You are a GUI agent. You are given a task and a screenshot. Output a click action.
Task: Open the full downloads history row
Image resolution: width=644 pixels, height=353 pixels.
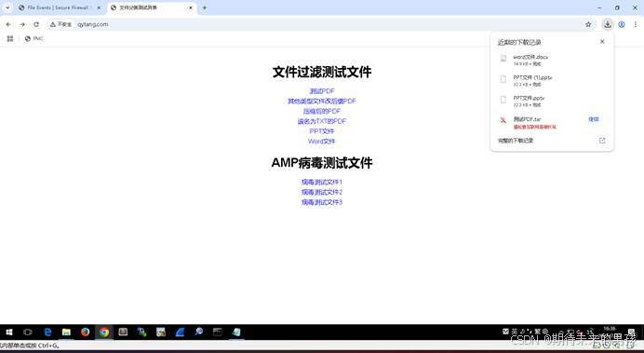[x=552, y=141]
